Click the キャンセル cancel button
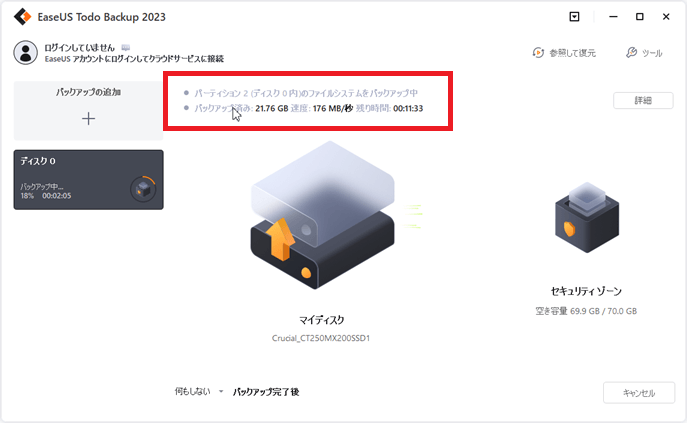Viewport: 687px width, 423px height. tap(639, 393)
